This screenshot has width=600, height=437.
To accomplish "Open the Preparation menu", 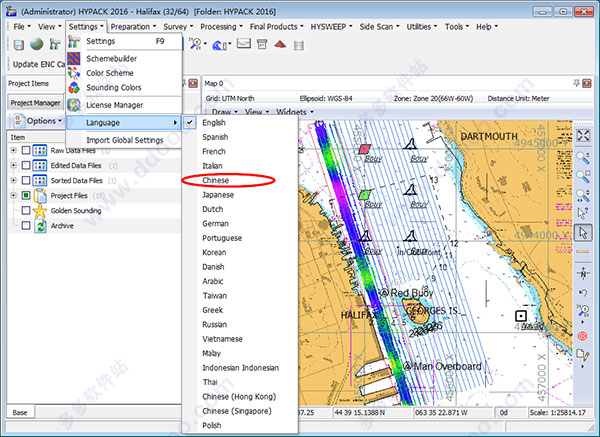I will (133, 26).
